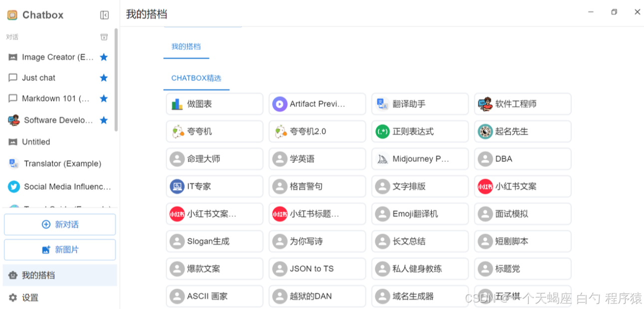Click the 面试模拟 avatar icon
Viewport: 644px width, 309px height.
click(485, 214)
